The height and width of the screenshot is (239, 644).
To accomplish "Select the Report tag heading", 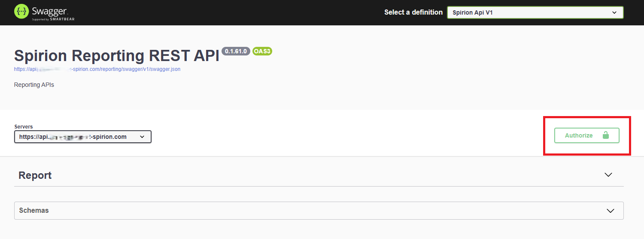I will [x=35, y=175].
